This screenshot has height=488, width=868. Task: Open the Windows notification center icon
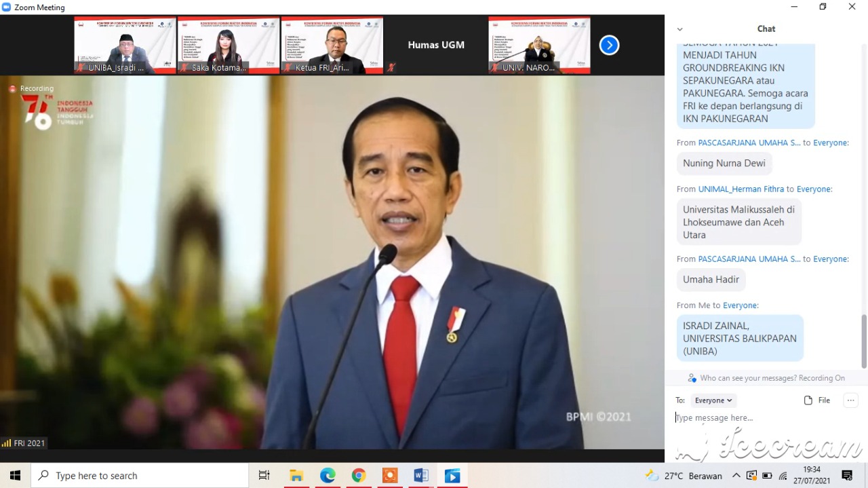pos(847,476)
